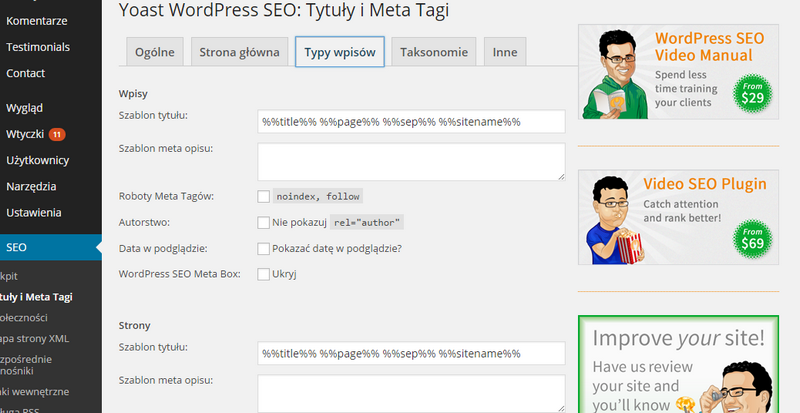Screen dimensions: 800x413
Task: Open the Komentarze menu in sidebar
Action: (x=37, y=21)
